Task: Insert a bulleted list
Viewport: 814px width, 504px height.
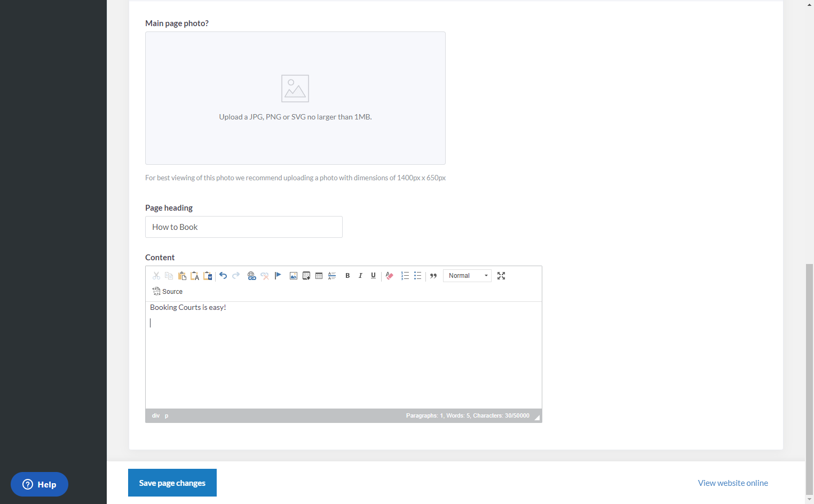Action: point(418,276)
